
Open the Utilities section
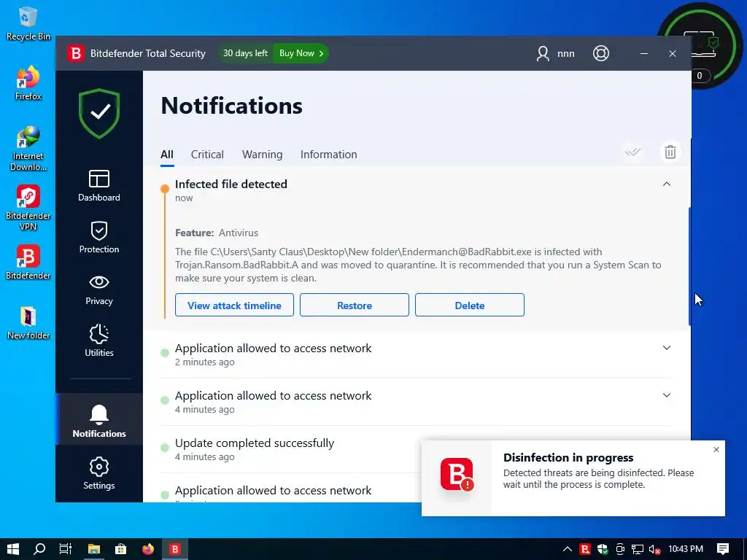click(x=99, y=341)
